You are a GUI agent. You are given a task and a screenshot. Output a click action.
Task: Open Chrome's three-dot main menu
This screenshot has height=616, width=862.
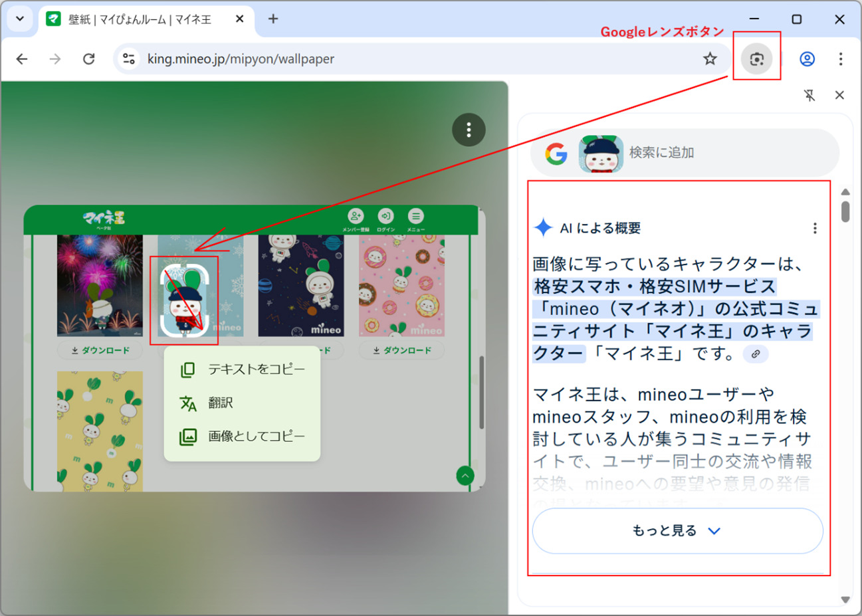841,59
